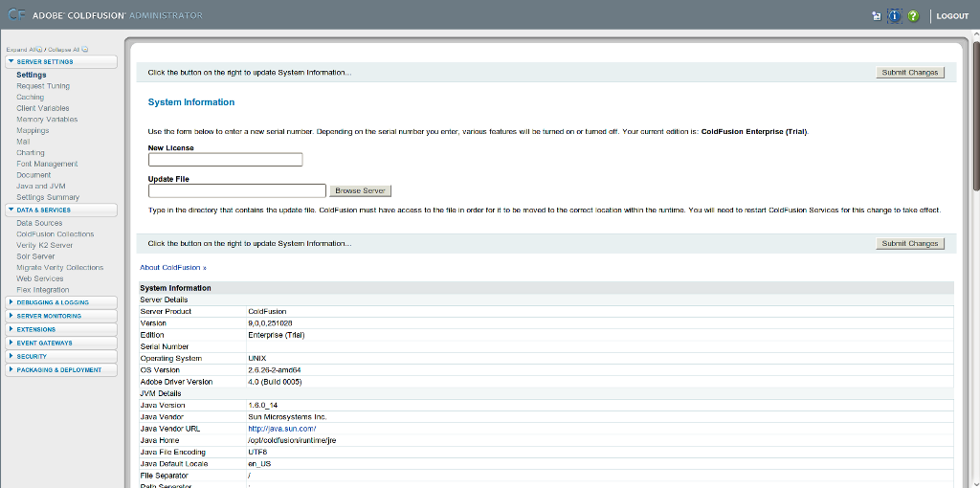This screenshot has width=980, height=488.
Task: Open Solr Server settings
Action: [35, 256]
